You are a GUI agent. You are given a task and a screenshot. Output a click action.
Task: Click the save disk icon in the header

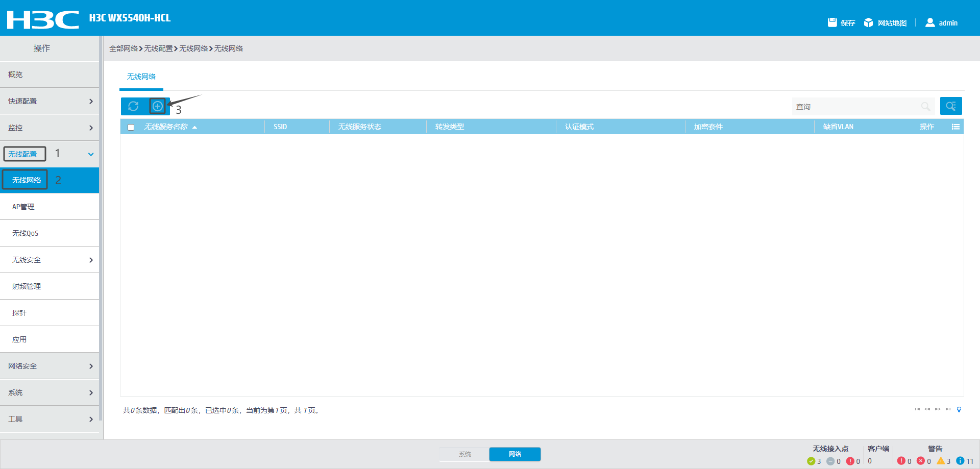[x=832, y=22]
